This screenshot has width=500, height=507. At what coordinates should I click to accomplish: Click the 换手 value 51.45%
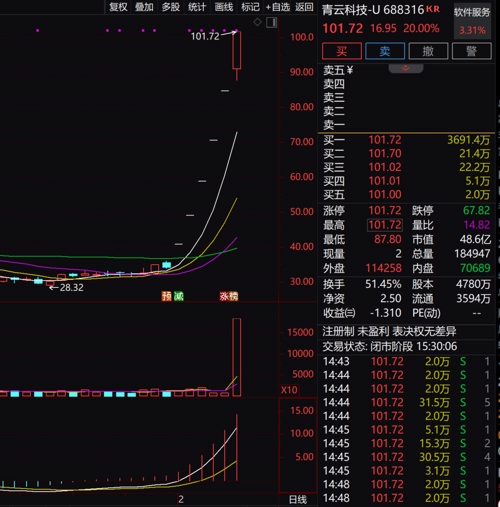[x=383, y=284]
